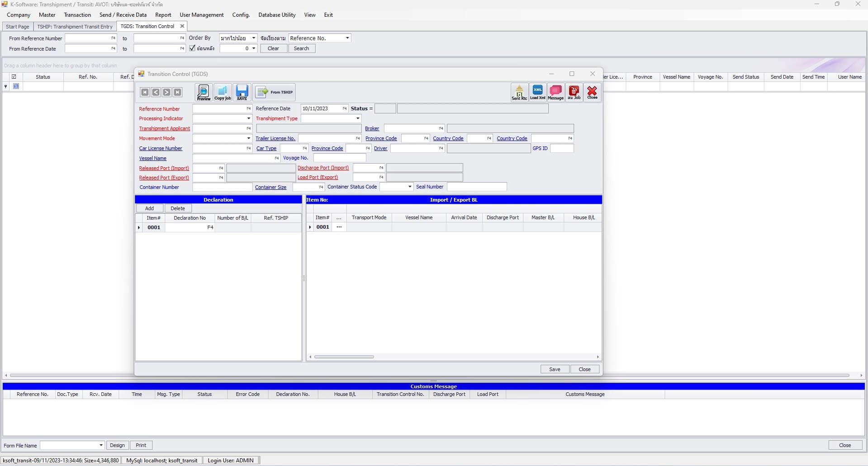
Task: Click the Add button under Declaration
Action: click(149, 208)
